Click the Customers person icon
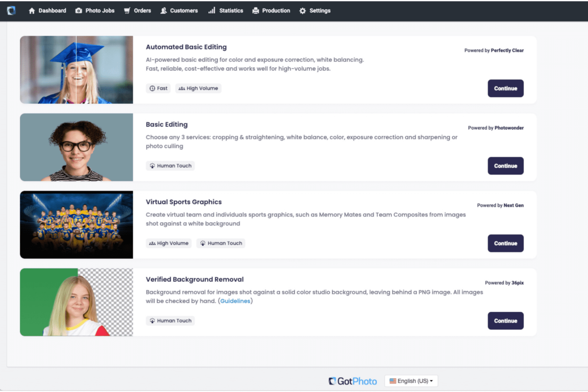 [164, 11]
